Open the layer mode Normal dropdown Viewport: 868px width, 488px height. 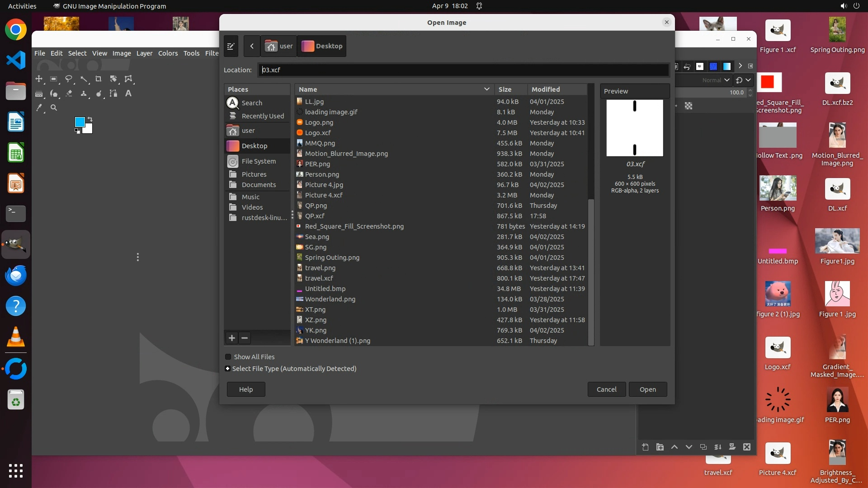coord(715,80)
